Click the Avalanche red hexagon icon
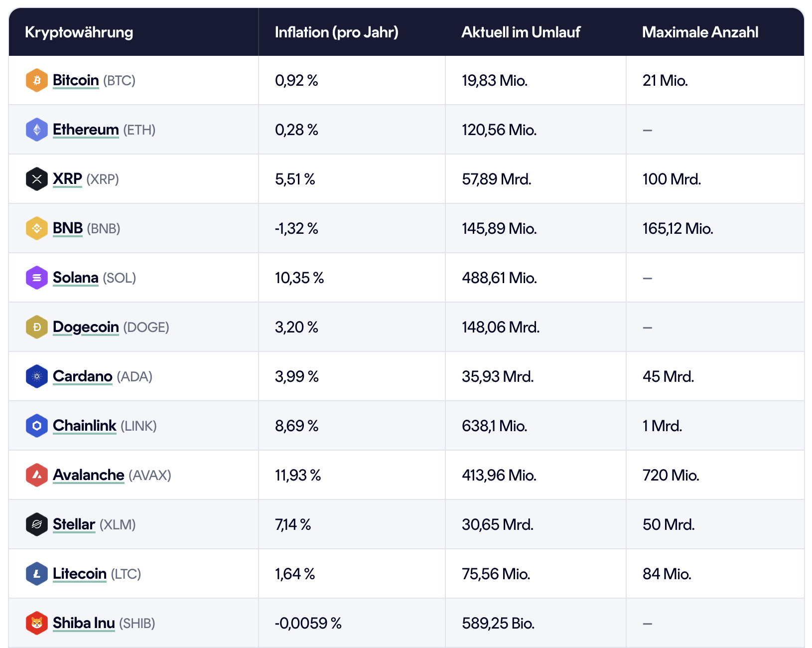 click(x=37, y=475)
